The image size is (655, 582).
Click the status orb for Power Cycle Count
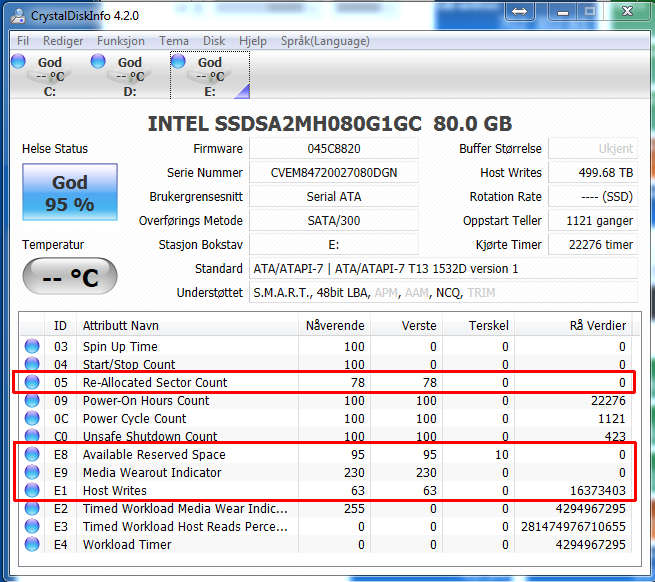32,418
